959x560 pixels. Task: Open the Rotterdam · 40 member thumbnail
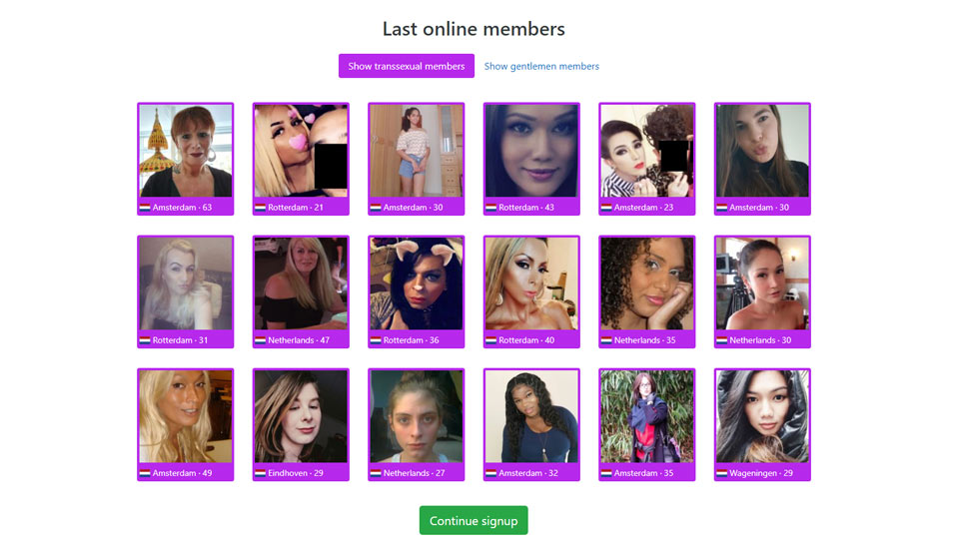click(531, 291)
